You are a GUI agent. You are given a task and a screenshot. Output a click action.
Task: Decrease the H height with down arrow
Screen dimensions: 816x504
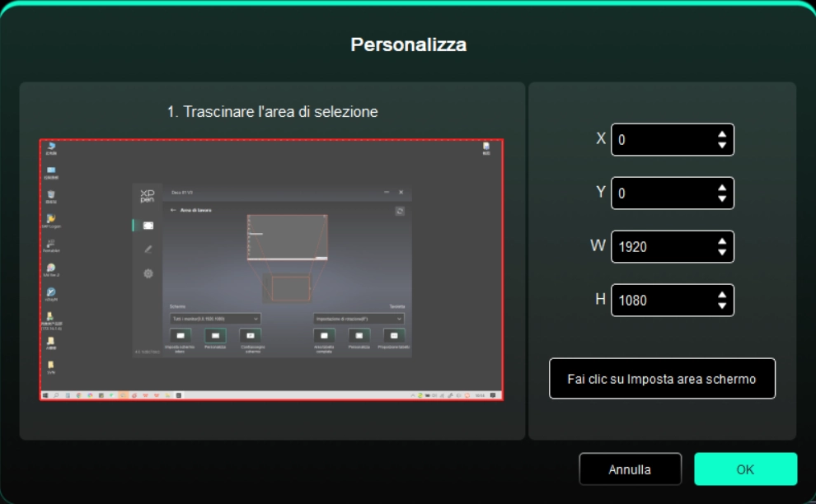coord(722,306)
